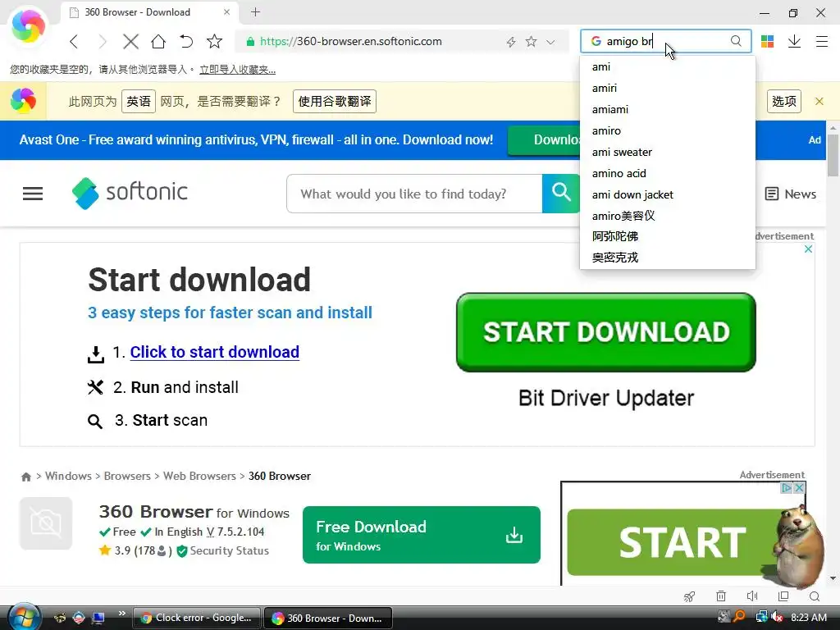Click the trash bin icon in the status bar
This screenshot has height=630, width=840.
(x=721, y=596)
